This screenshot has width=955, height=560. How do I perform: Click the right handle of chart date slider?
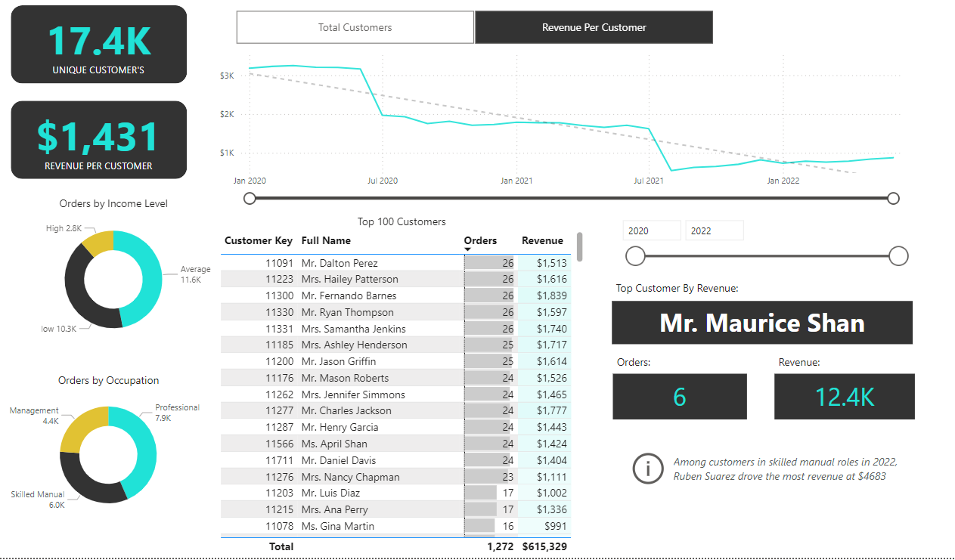[x=893, y=198]
